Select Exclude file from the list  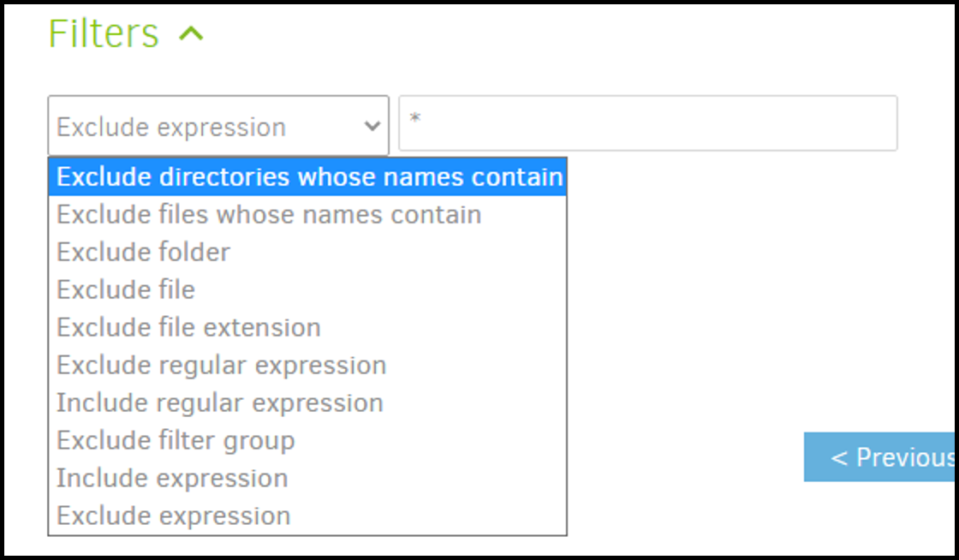(x=126, y=290)
